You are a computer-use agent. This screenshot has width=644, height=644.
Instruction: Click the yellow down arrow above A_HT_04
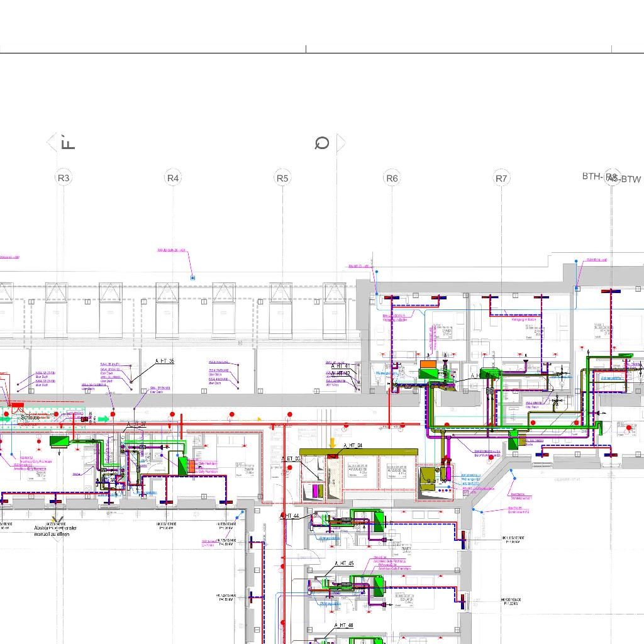[x=333, y=443]
